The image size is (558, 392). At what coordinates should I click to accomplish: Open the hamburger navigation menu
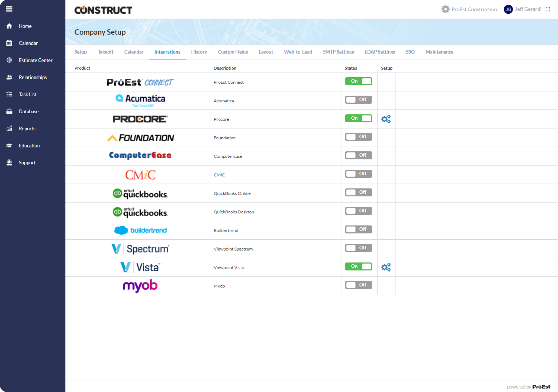click(9, 9)
